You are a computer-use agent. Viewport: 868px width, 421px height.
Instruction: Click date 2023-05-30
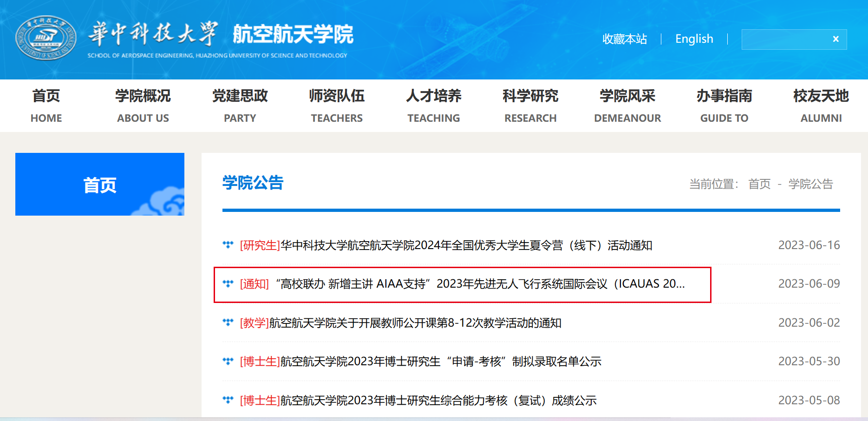coord(809,361)
